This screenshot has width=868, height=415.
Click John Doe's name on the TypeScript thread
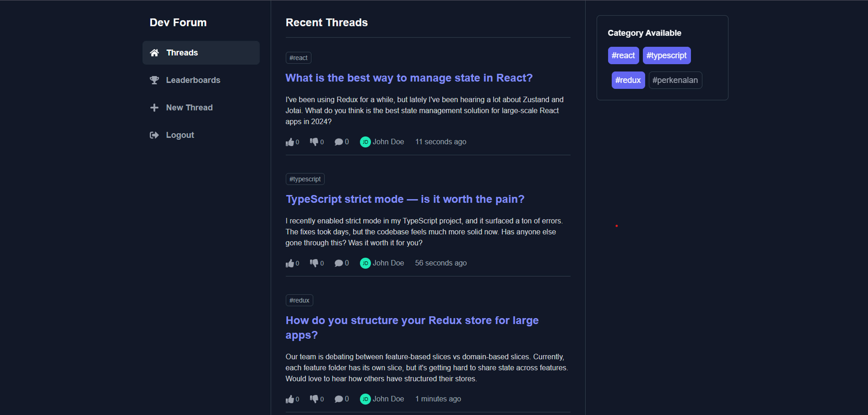coord(388,263)
